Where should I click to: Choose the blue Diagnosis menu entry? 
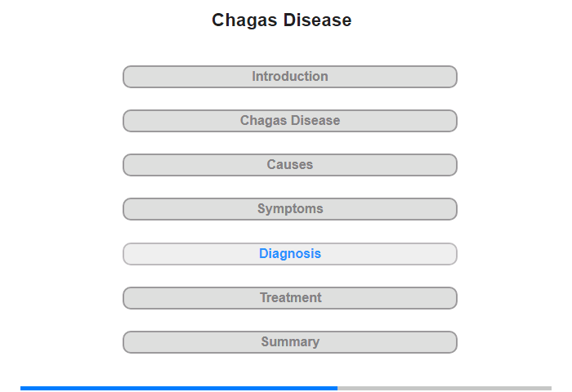point(289,254)
